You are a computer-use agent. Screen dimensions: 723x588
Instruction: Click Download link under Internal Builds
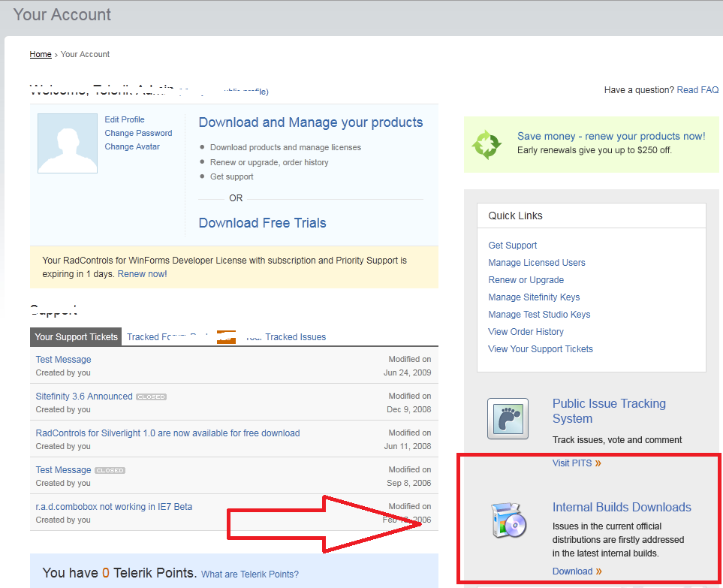(577, 571)
